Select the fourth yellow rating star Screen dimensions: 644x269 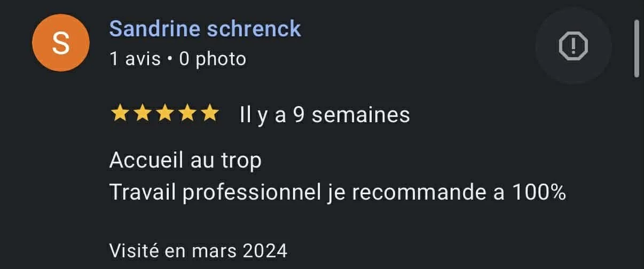point(187,114)
